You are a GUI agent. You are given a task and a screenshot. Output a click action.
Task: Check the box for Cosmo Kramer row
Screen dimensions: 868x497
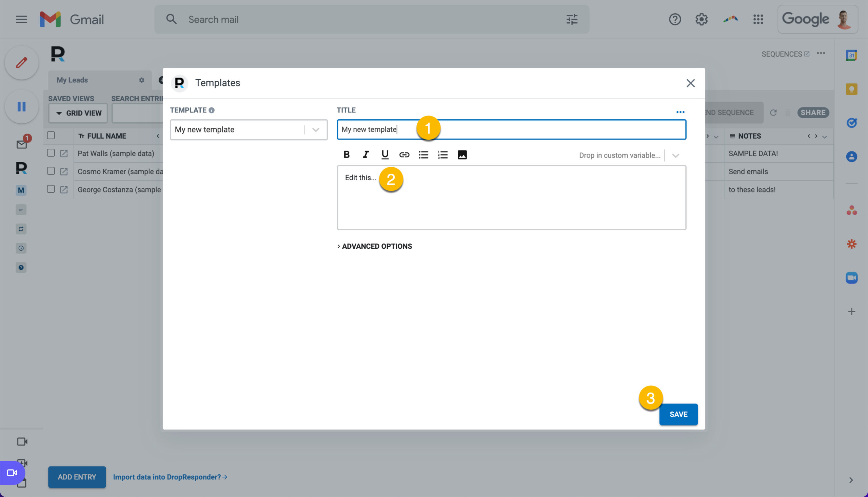point(51,171)
